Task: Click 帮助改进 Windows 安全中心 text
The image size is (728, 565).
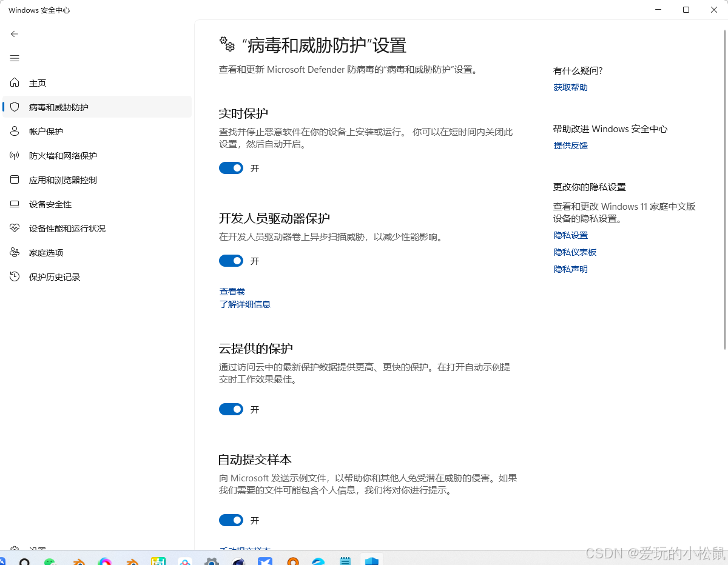Action: click(610, 129)
